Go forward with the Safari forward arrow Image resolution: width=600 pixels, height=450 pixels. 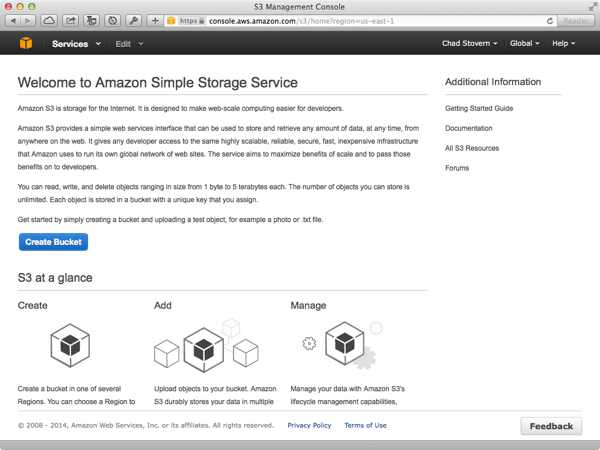point(28,21)
